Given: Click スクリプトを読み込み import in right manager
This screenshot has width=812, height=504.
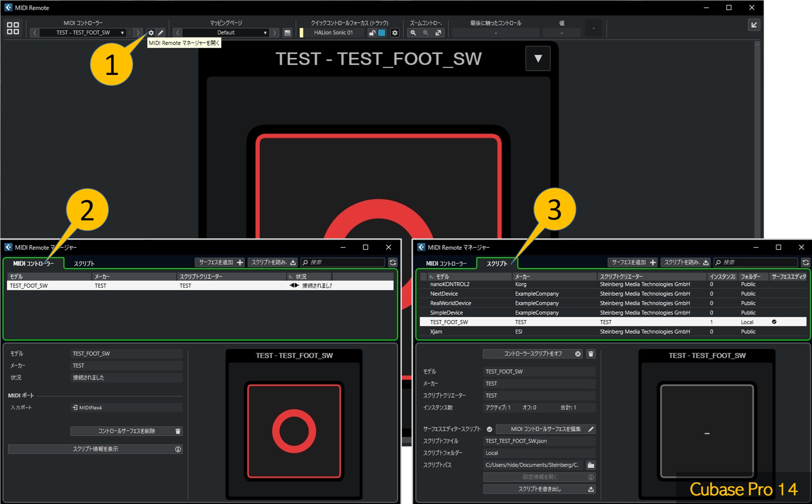Looking at the screenshot, I should click(x=686, y=262).
